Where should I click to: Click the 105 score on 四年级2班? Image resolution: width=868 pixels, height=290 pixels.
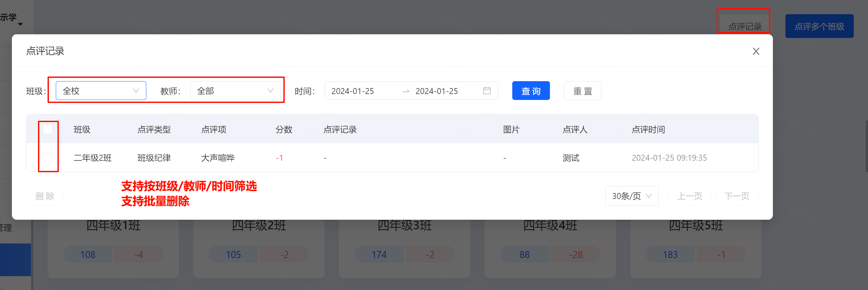click(x=233, y=254)
